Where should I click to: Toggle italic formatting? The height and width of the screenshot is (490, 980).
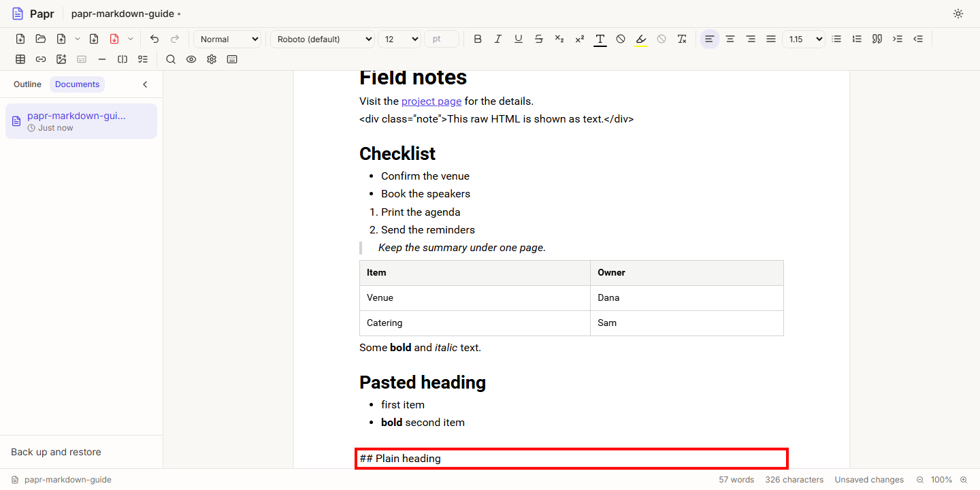click(x=498, y=39)
